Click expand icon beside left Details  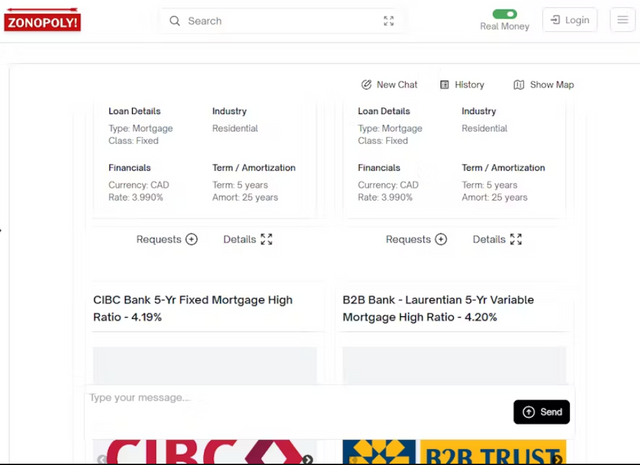coord(267,239)
